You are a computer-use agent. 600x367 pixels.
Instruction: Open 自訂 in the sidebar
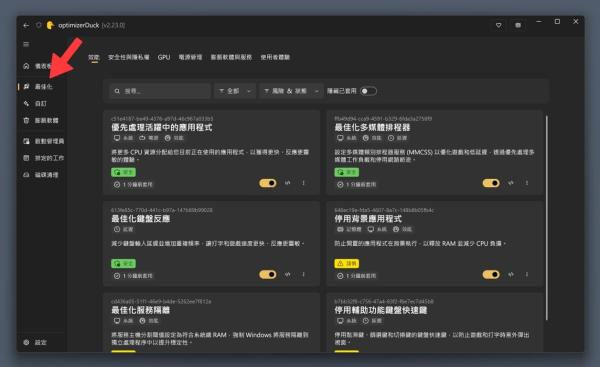point(42,103)
